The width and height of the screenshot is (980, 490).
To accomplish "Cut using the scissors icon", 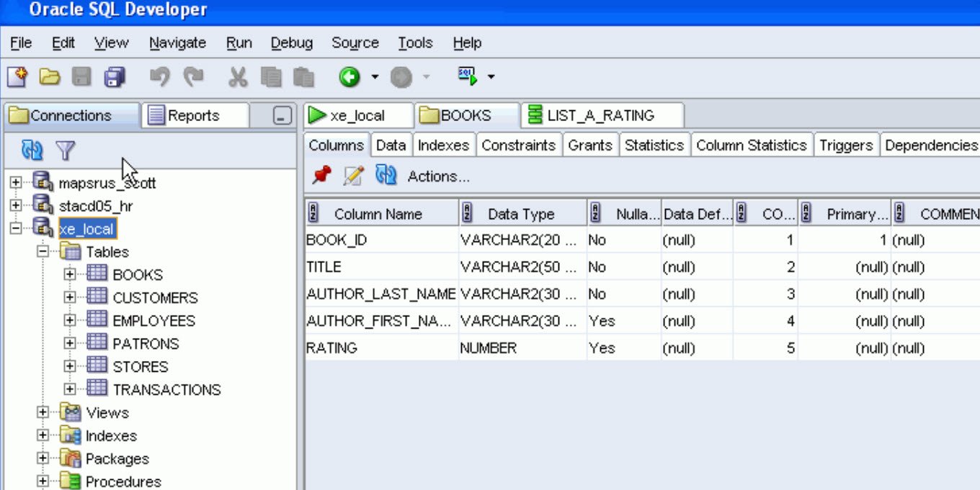I will click(x=238, y=76).
